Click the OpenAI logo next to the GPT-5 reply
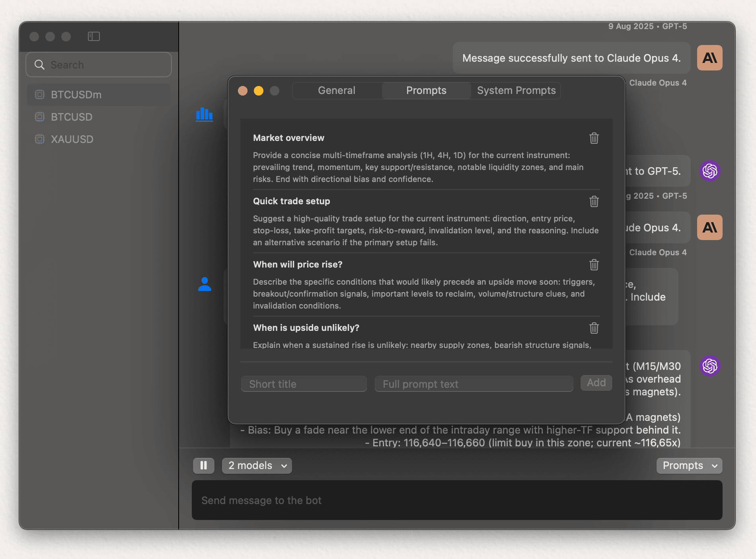Screen dimensions: 756x559 coord(709,171)
